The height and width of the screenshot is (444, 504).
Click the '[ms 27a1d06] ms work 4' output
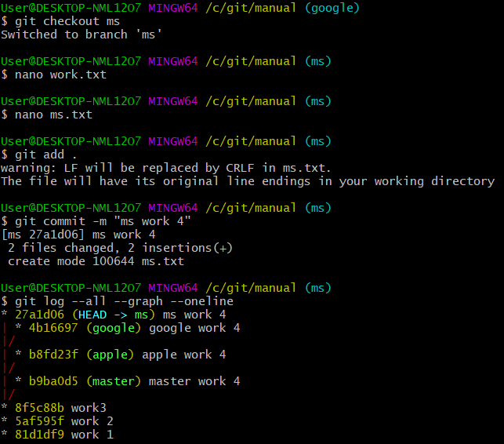coord(78,235)
